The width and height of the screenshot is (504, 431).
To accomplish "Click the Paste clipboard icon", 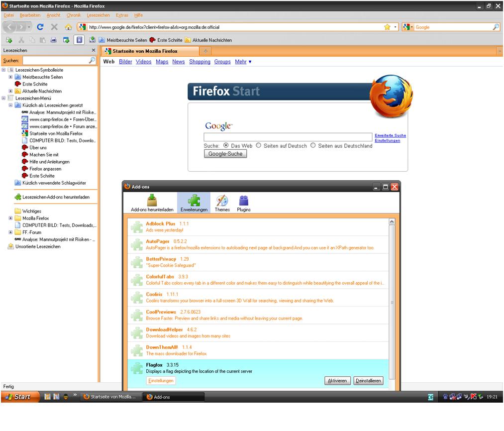I will (42, 40).
